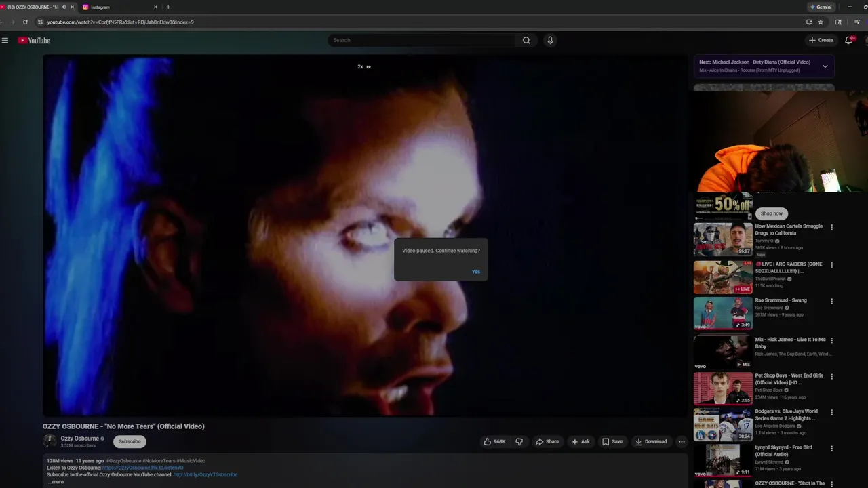The width and height of the screenshot is (868, 488).
Task: Open Mix - Rick James thumbnail
Action: click(x=723, y=352)
